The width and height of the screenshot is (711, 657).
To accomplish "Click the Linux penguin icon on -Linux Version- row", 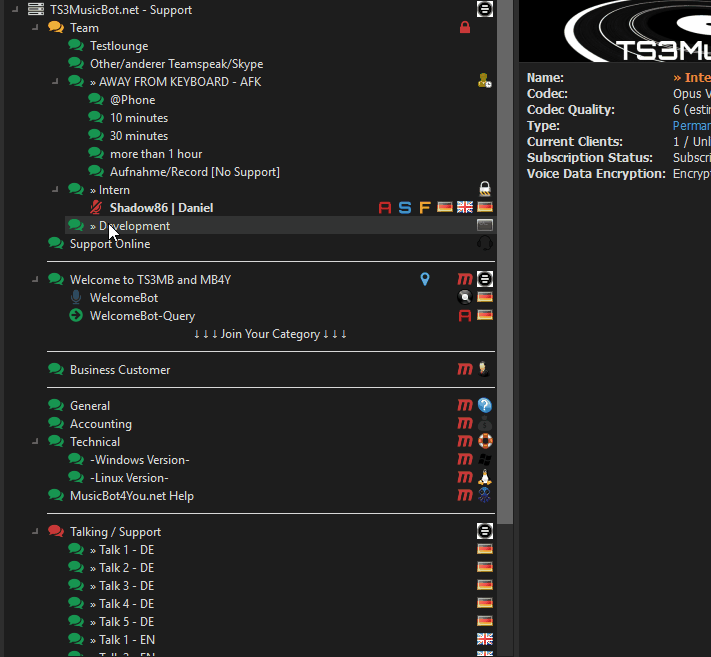I will [485, 477].
